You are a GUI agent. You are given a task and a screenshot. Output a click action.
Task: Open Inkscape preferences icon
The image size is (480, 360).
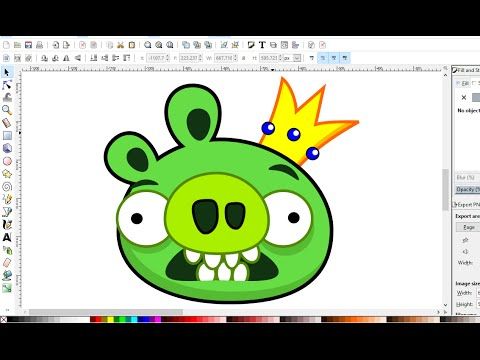[x=311, y=45]
